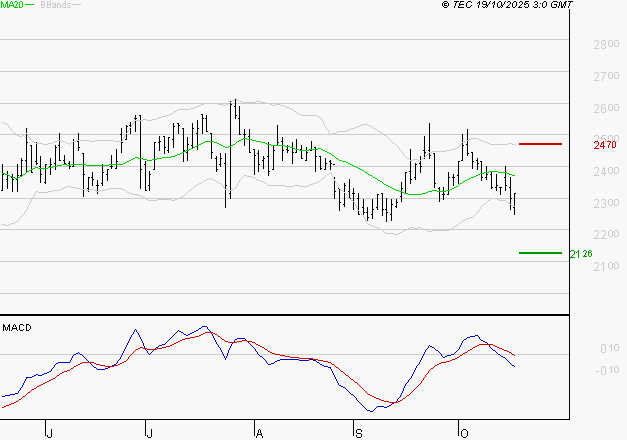Click the red resistance level line
The height and width of the screenshot is (440, 627).
[540, 144]
